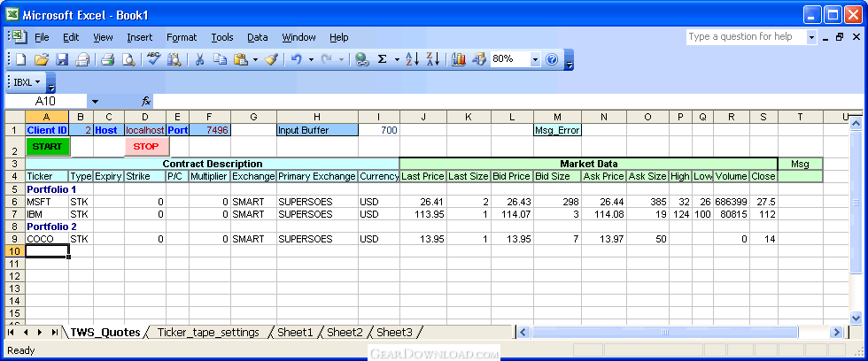Select IBM last price 113.95

(423, 214)
